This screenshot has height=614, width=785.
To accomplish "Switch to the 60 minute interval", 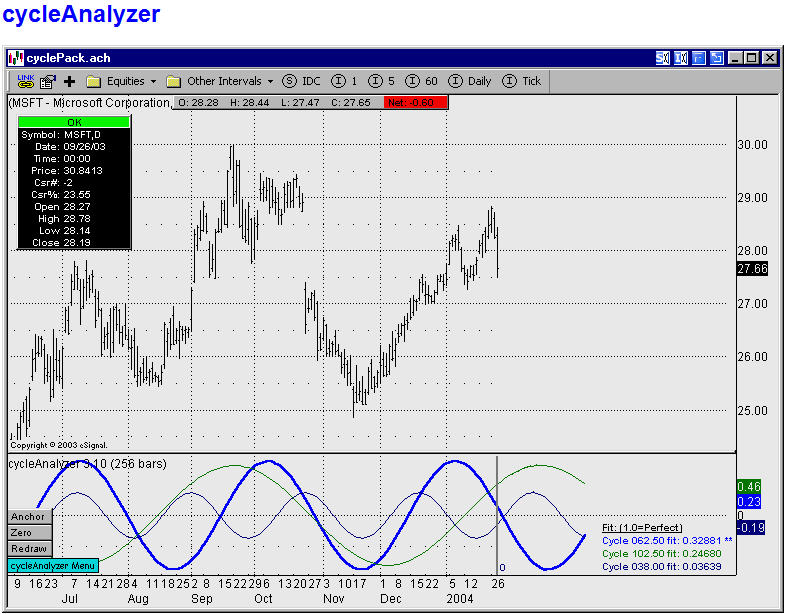I will (422, 81).
